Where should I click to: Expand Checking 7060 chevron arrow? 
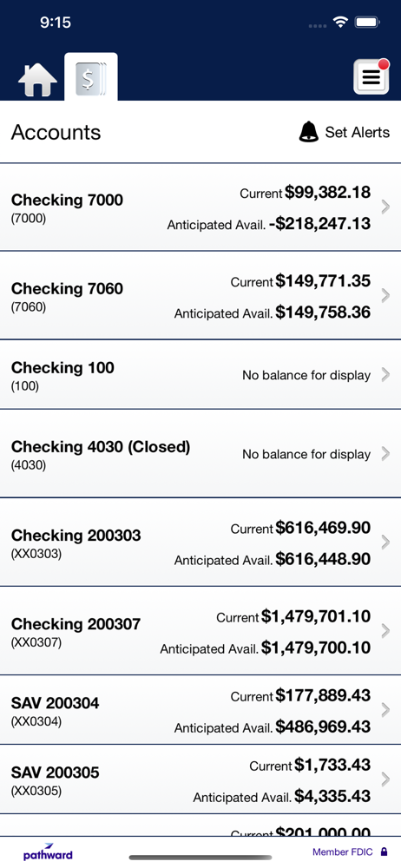386,296
